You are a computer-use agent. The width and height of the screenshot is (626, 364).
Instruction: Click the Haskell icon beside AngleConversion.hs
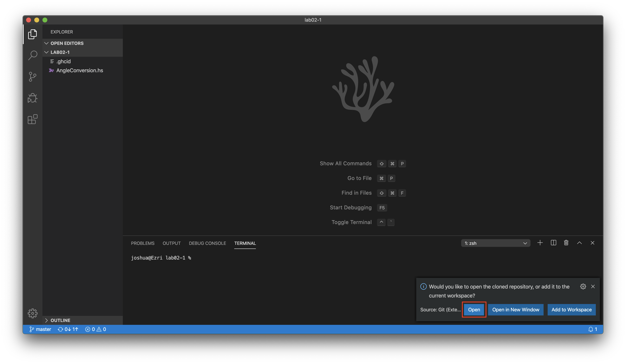51,70
